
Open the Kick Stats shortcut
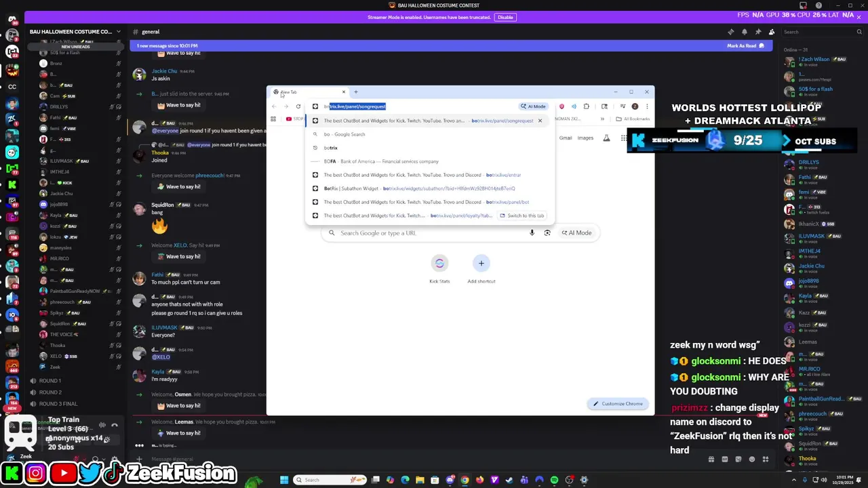coord(439,269)
